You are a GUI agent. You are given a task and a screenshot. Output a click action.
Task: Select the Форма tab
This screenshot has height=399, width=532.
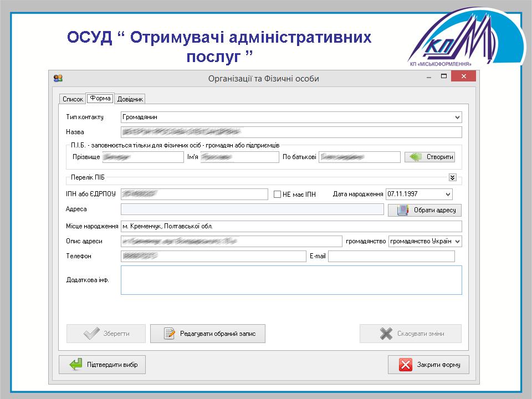click(100, 99)
